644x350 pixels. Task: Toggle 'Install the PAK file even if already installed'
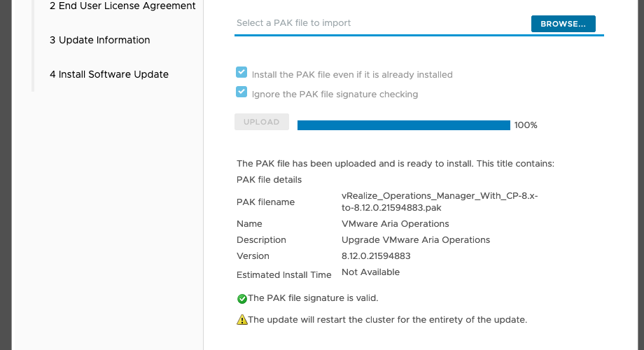point(241,72)
